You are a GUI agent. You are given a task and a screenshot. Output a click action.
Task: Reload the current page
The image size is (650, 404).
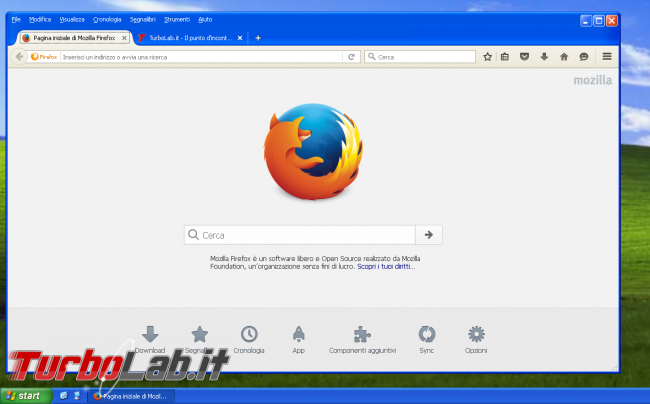tap(351, 57)
